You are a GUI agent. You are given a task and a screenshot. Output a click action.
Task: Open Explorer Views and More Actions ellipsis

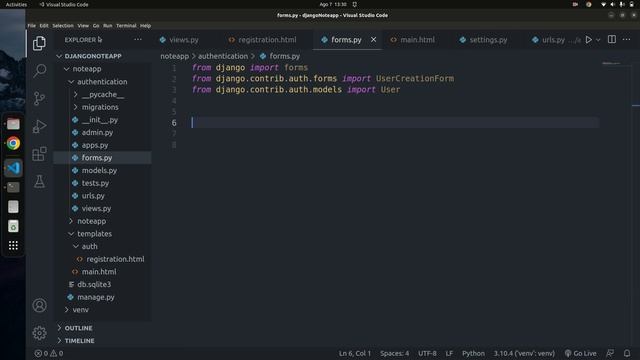coord(138,40)
